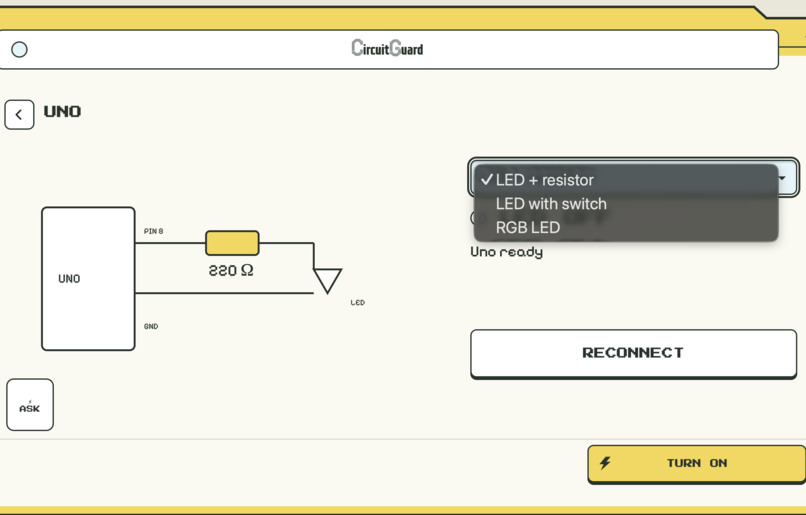This screenshot has width=806, height=515.
Task: Click the 'LED' label in schematic
Action: 358,303
